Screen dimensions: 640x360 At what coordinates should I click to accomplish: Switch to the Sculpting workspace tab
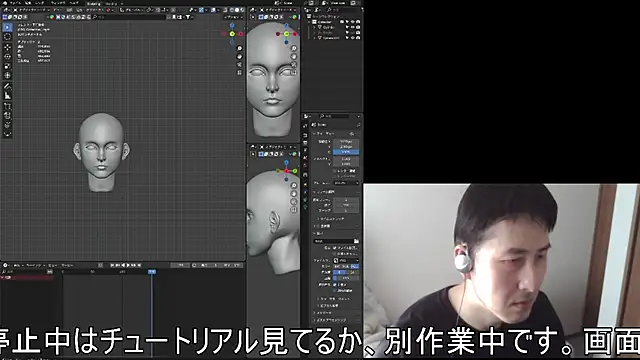[x=94, y=3]
